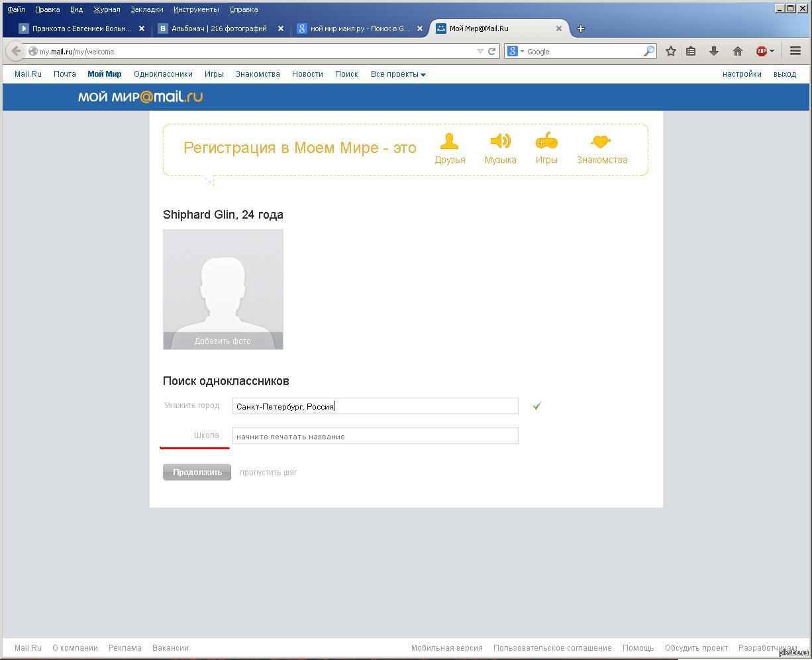Open the Инструменты menu
Screen dimensions: 812x660
[x=196, y=9]
